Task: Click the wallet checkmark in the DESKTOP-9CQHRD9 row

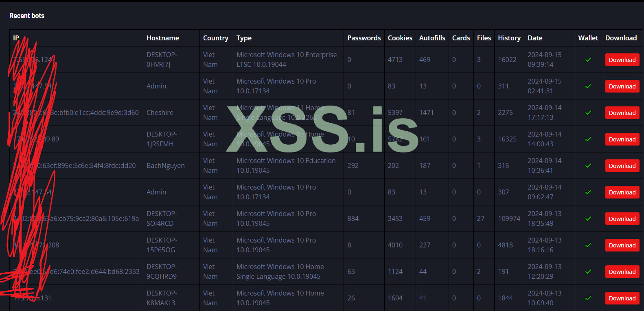Action: pos(588,271)
